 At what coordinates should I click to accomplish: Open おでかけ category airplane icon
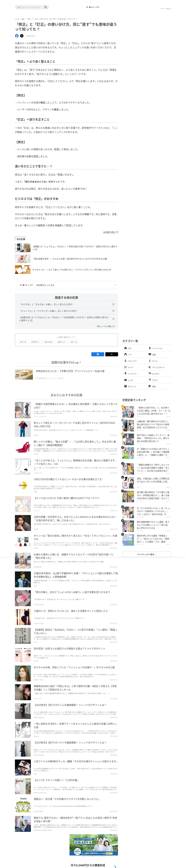(x=150, y=373)
